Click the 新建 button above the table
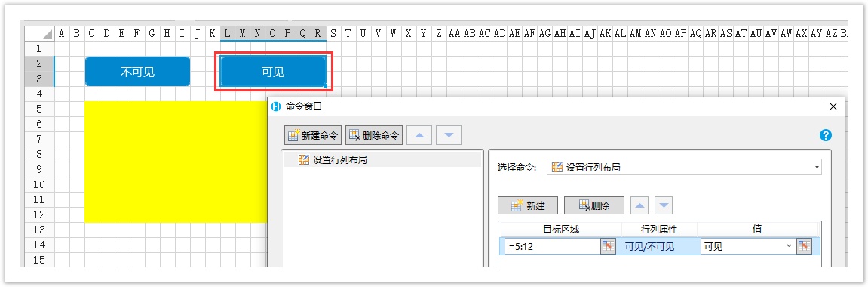 [528, 205]
